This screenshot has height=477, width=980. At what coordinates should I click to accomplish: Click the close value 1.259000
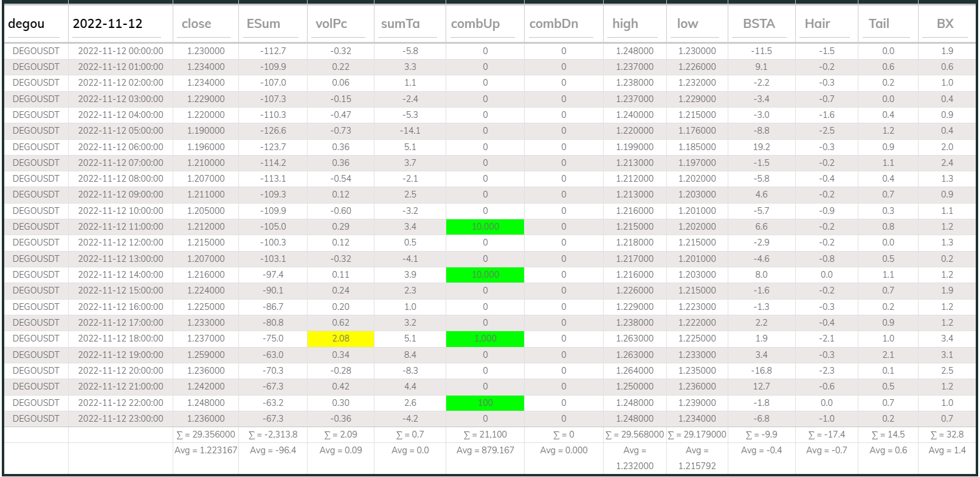[205, 355]
